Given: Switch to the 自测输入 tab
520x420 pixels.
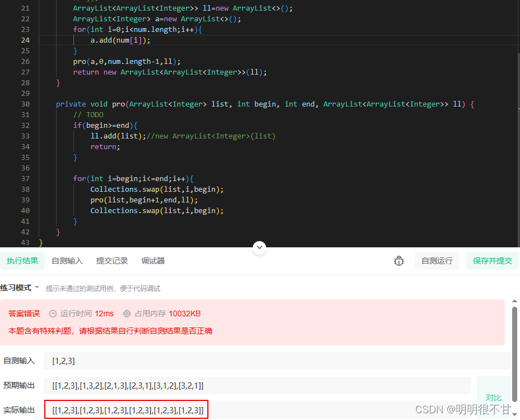Looking at the screenshot, I should coord(67,261).
